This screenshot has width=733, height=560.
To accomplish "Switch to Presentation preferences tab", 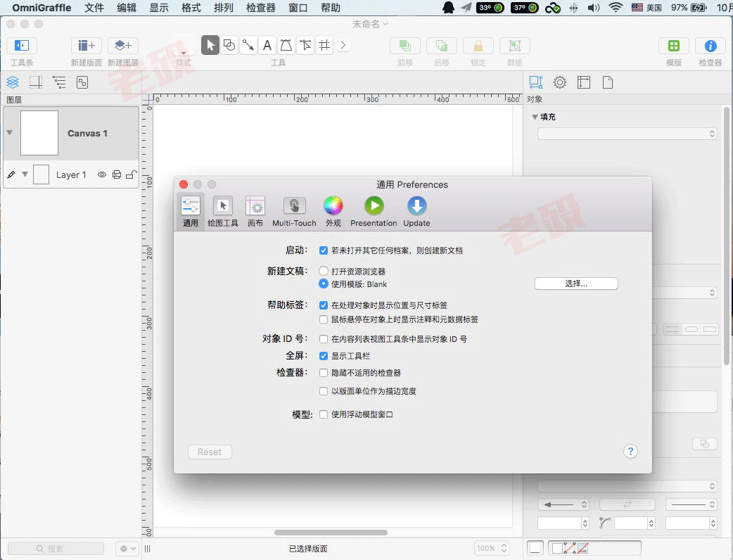I will coord(374,212).
